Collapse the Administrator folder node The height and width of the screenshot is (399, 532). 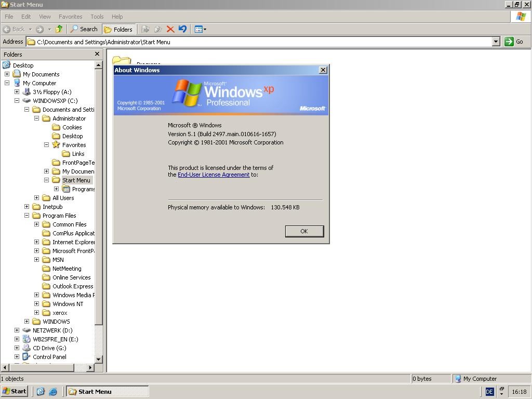pyautogui.click(x=36, y=118)
